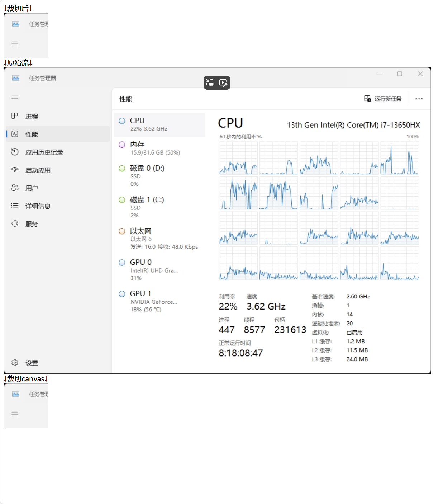Image resolution: width=443 pixels, height=504 pixels.
Task: Select GPU 1 NVIDIA GeForce in the list
Action: [x=159, y=301]
